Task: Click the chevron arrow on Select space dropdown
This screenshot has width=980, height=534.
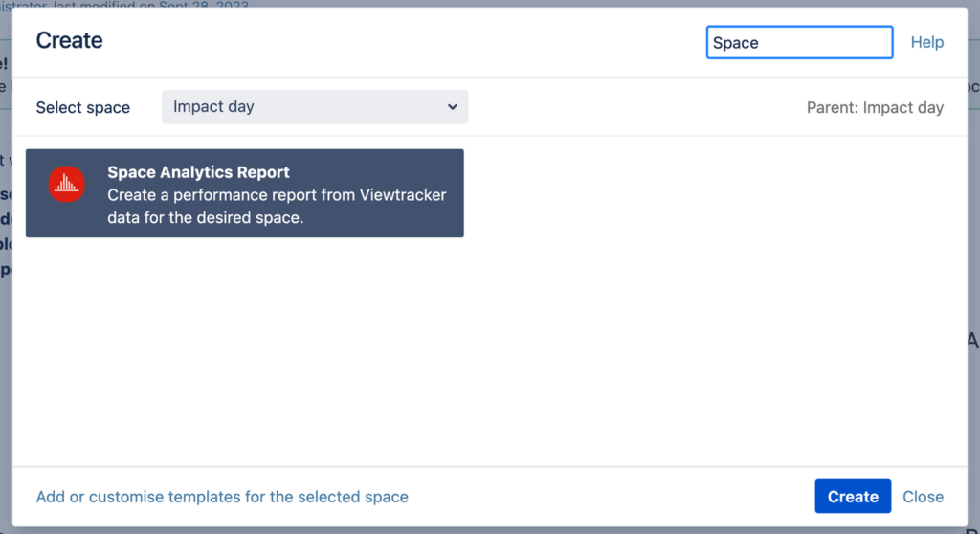Action: (x=453, y=107)
